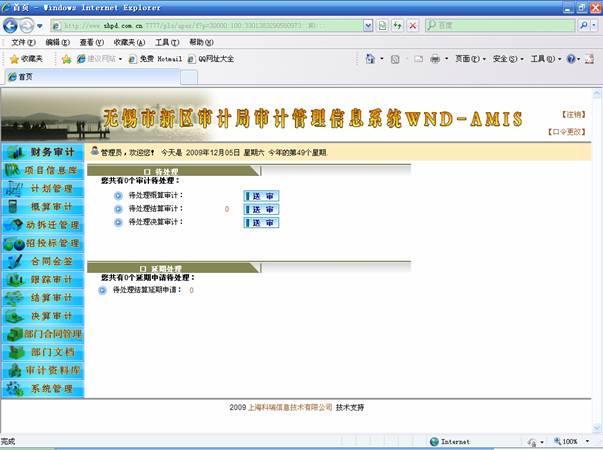
Task: Expand the 安全(S) command menu
Action: [x=508, y=59]
